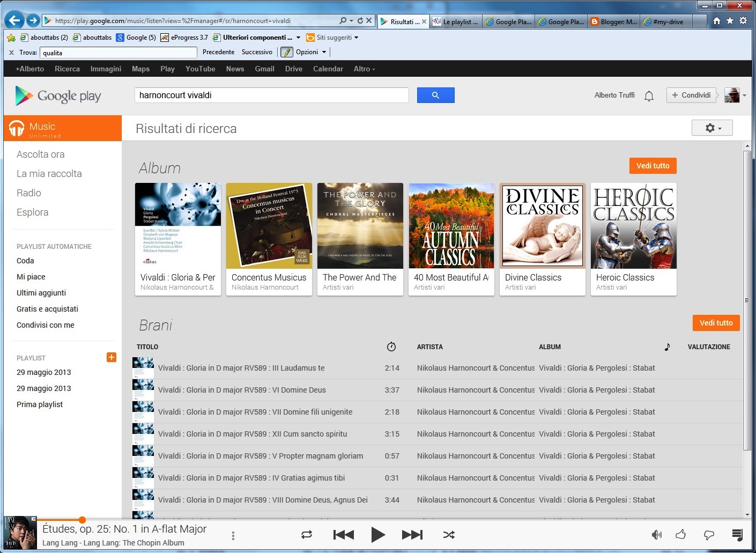This screenshot has width=756, height=553.
Task: Open Esplora in sidebar
Action: click(32, 212)
